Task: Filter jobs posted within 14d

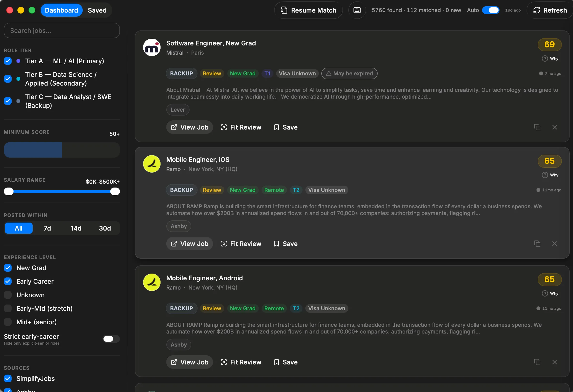Action: click(76, 228)
